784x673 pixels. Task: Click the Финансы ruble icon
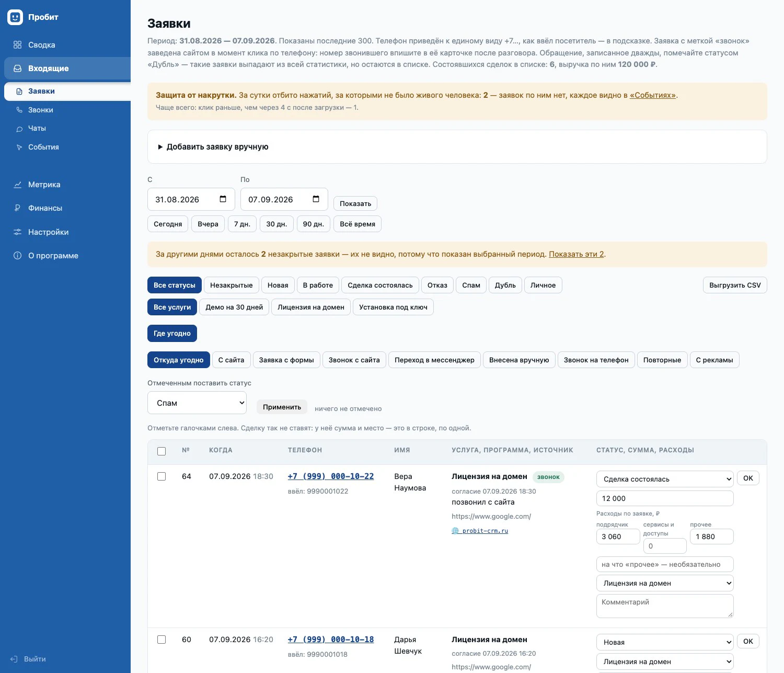point(17,208)
